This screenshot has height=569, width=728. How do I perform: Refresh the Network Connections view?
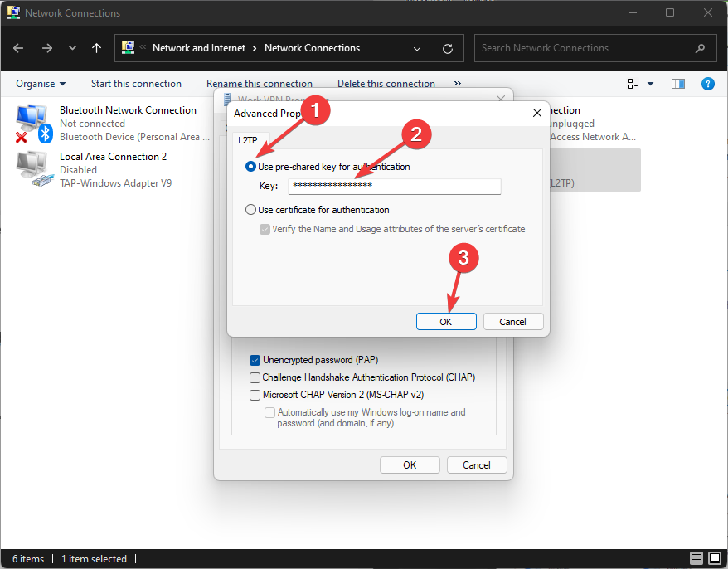pyautogui.click(x=448, y=48)
